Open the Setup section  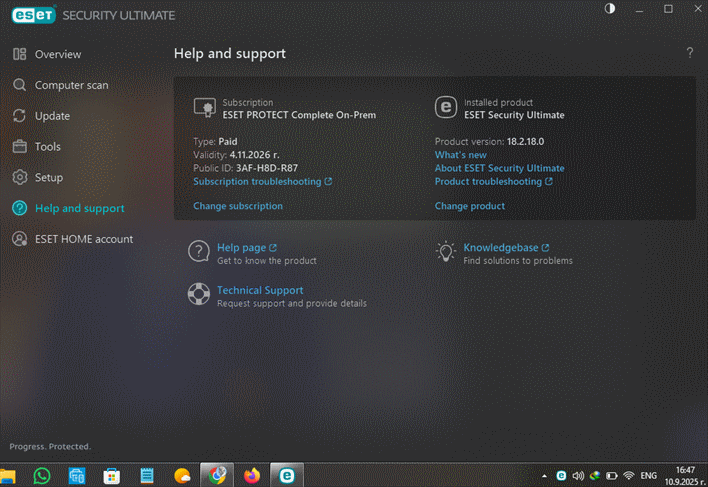(49, 177)
